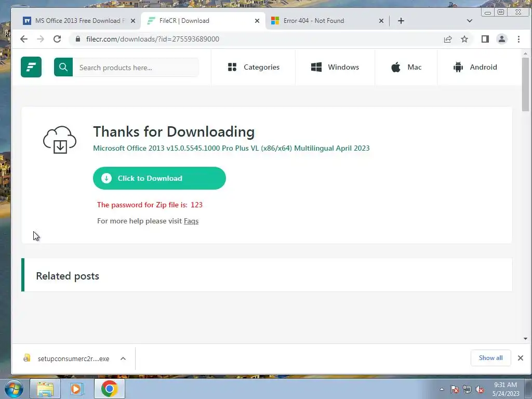
Task: Open a new browser tab
Action: coord(401,21)
